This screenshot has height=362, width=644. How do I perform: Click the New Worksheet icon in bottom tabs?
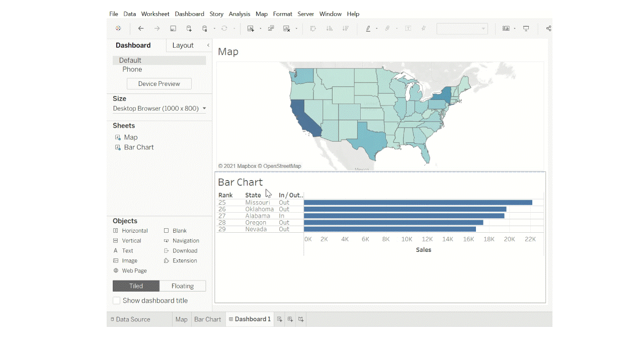tap(280, 319)
